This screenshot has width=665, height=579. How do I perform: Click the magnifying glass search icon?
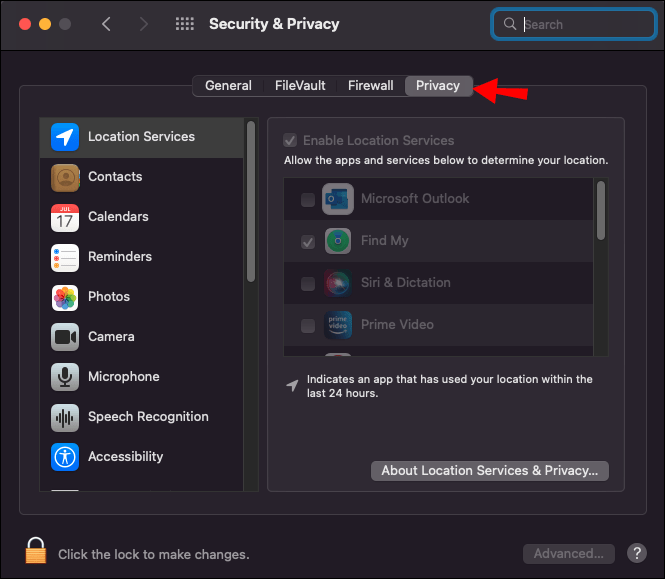(510, 24)
